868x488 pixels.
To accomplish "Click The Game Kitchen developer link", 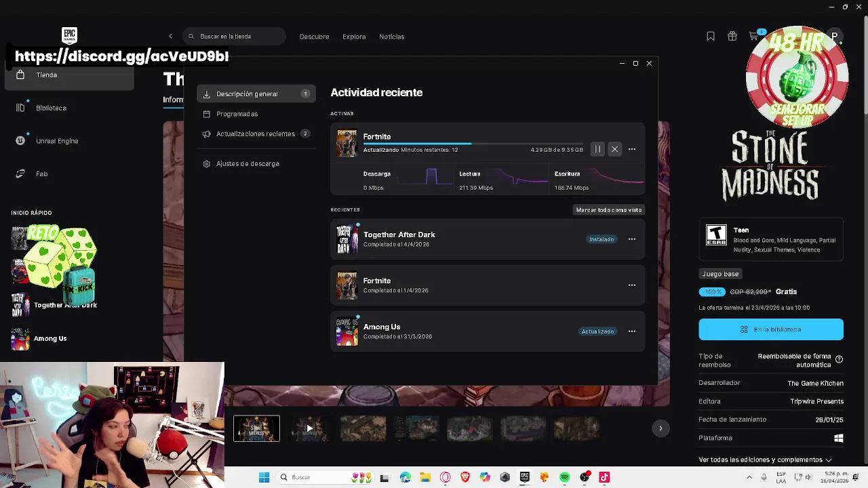I will [815, 384].
